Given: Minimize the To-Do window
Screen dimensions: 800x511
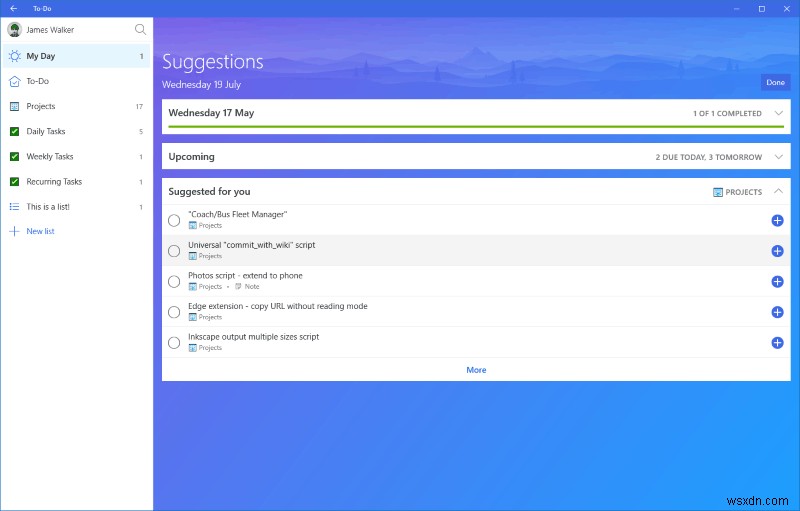Looking at the screenshot, I should tap(737, 9).
